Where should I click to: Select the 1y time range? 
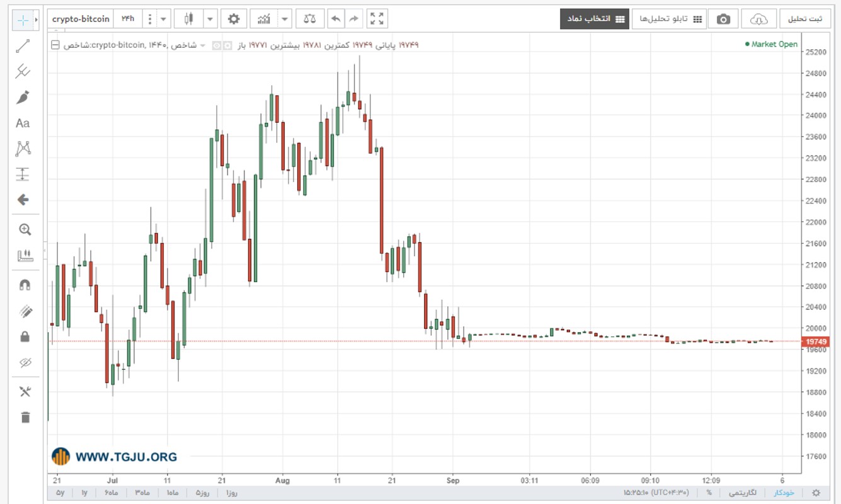click(84, 492)
